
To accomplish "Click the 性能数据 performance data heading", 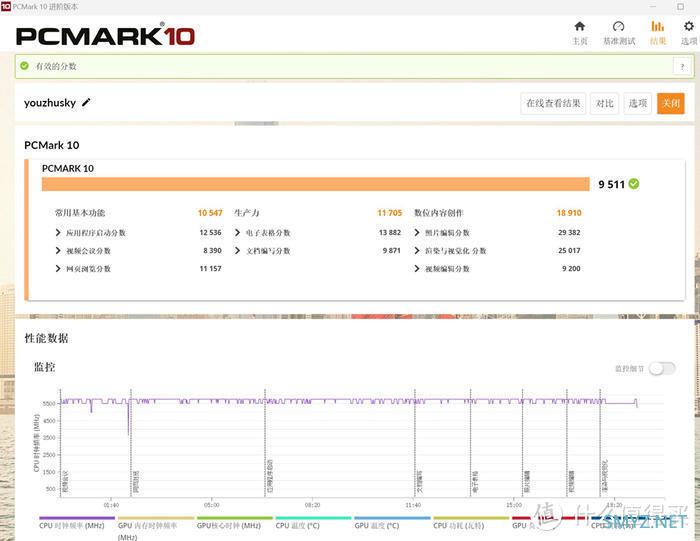I will 46,338.
